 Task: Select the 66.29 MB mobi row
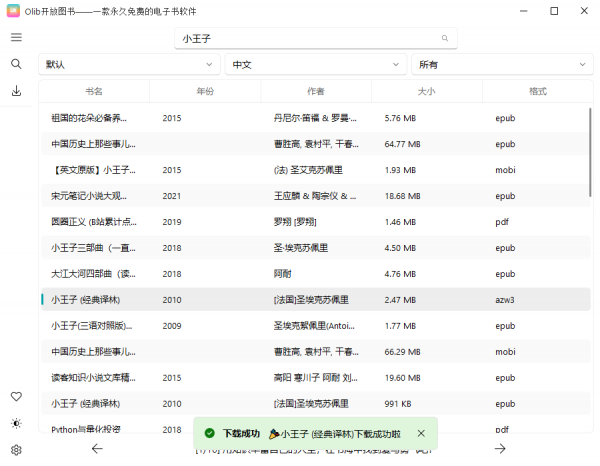pos(315,352)
